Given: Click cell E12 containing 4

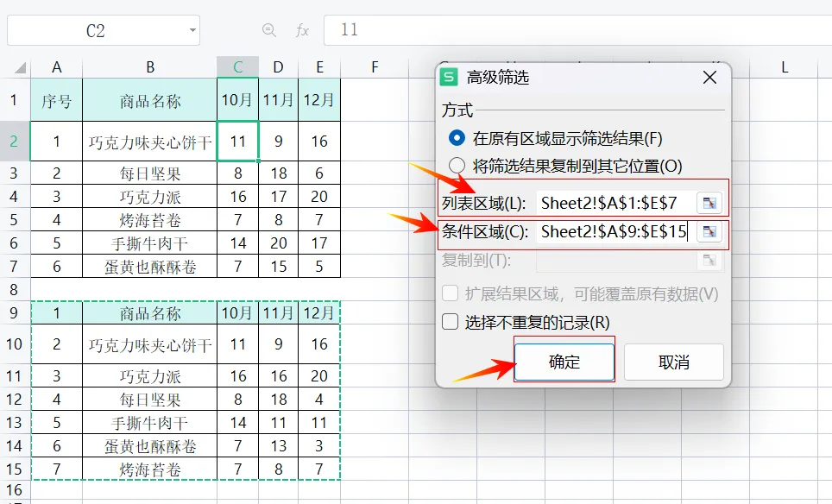Looking at the screenshot, I should pyautogui.click(x=319, y=399).
